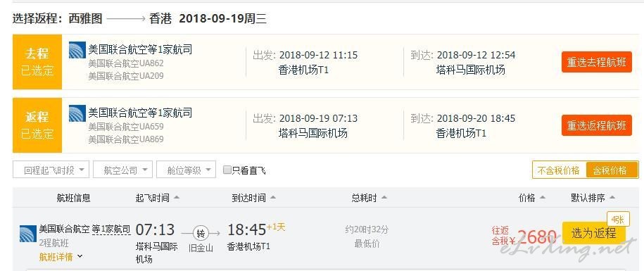Image resolution: width=644 pixels, height=271 pixels.
Task: Click United Airlines logo in 07:13 flight result
Action: 28,234
